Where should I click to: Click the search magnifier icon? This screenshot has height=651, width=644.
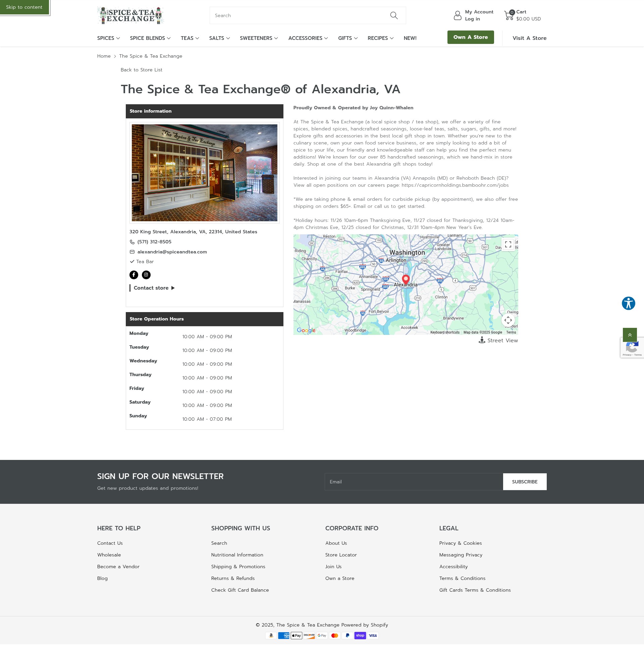tap(394, 15)
